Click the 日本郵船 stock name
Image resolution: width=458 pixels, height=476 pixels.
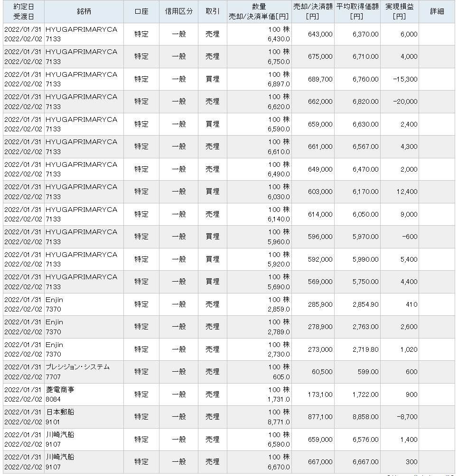click(60, 412)
